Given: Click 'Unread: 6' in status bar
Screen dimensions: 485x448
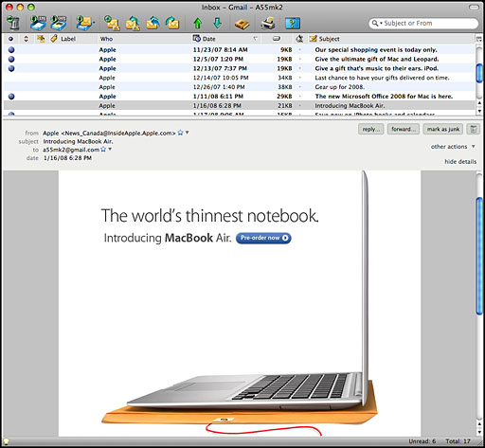Looking at the screenshot, I should pos(422,441).
